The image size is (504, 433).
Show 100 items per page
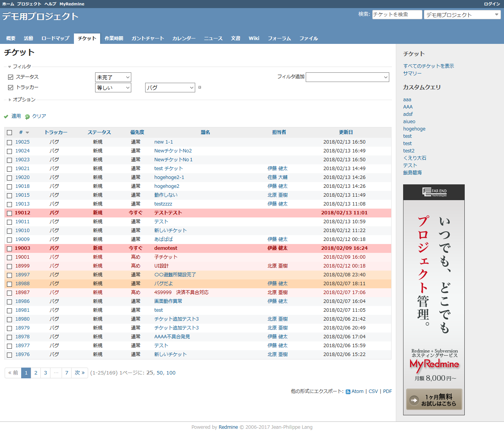pyautogui.click(x=171, y=373)
